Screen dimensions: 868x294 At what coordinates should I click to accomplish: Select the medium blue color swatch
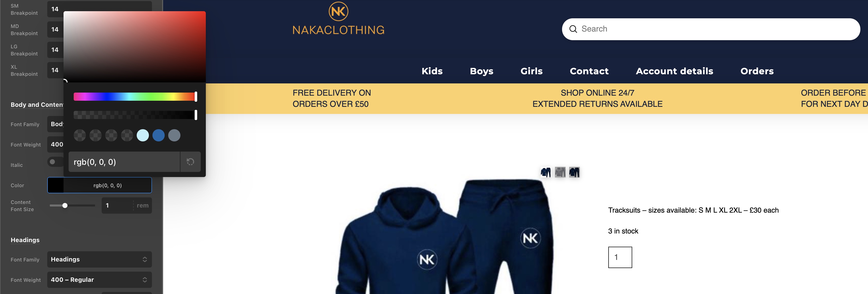[x=158, y=136]
